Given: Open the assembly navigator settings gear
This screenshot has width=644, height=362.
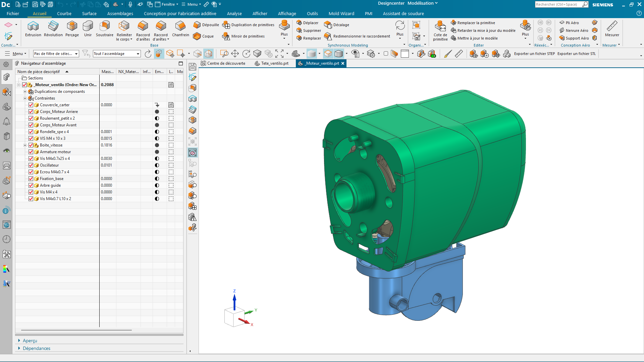Looking at the screenshot, I should (x=6, y=64).
